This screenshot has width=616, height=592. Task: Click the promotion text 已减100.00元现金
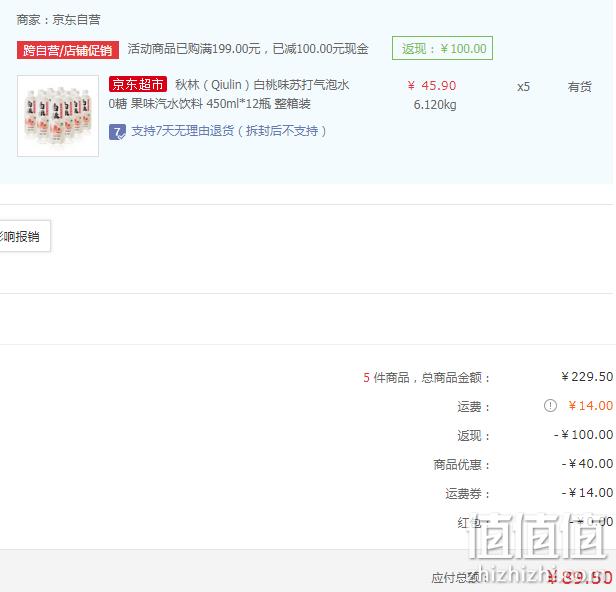coord(320,49)
